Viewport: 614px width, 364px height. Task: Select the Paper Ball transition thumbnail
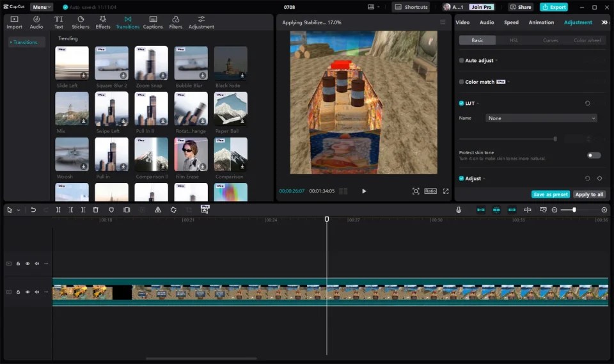(x=230, y=109)
